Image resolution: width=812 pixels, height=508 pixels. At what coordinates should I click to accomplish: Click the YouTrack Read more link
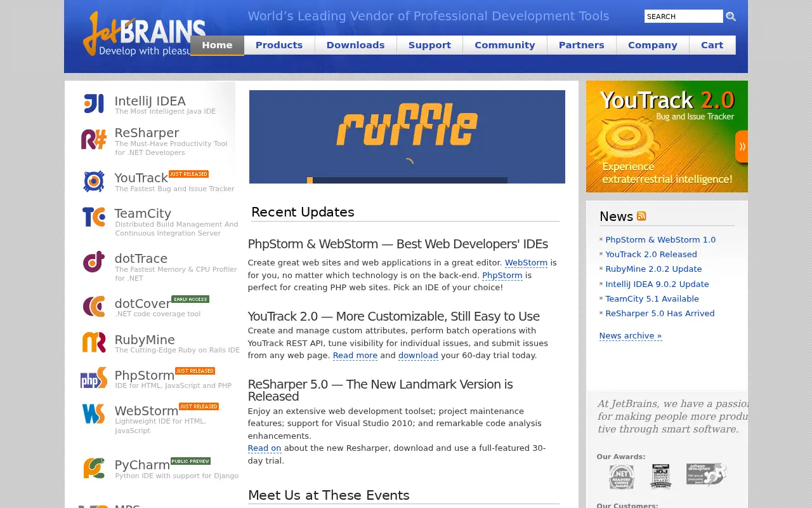pyautogui.click(x=355, y=355)
